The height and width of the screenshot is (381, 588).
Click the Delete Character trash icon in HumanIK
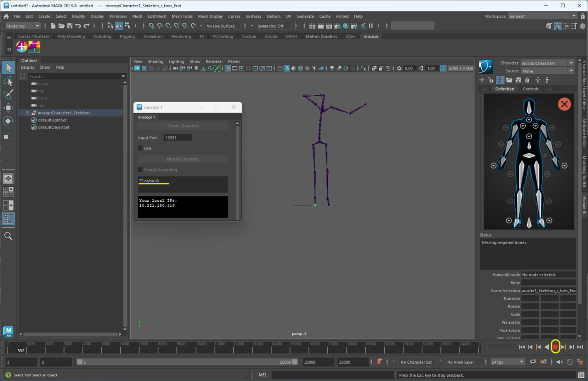[527, 80]
